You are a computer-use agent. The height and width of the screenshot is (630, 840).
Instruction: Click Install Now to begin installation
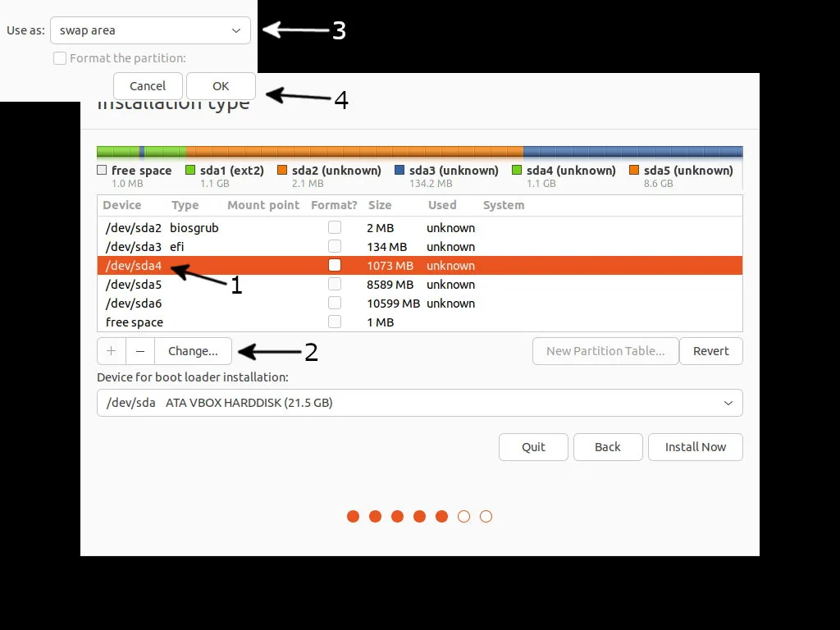[x=695, y=447]
